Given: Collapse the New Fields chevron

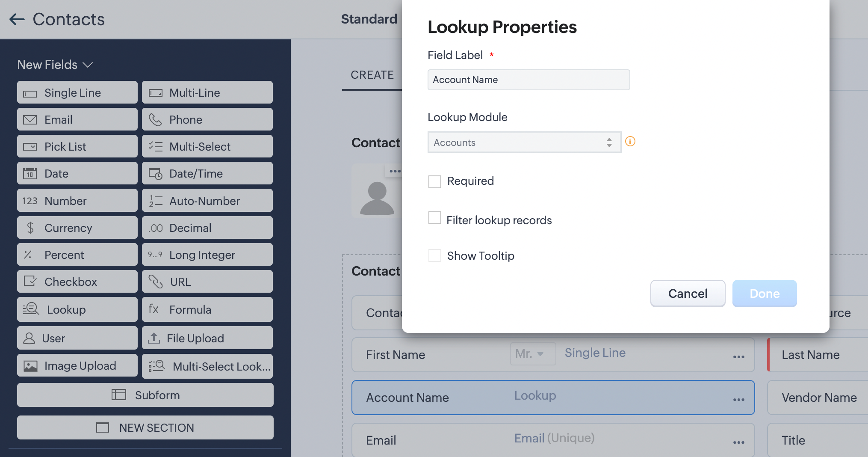Looking at the screenshot, I should pyautogui.click(x=88, y=65).
